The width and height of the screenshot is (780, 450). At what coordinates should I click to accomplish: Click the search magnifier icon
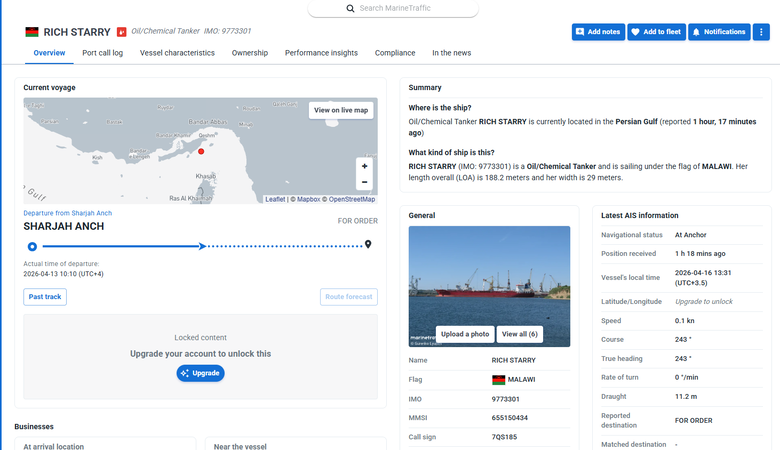coord(350,8)
